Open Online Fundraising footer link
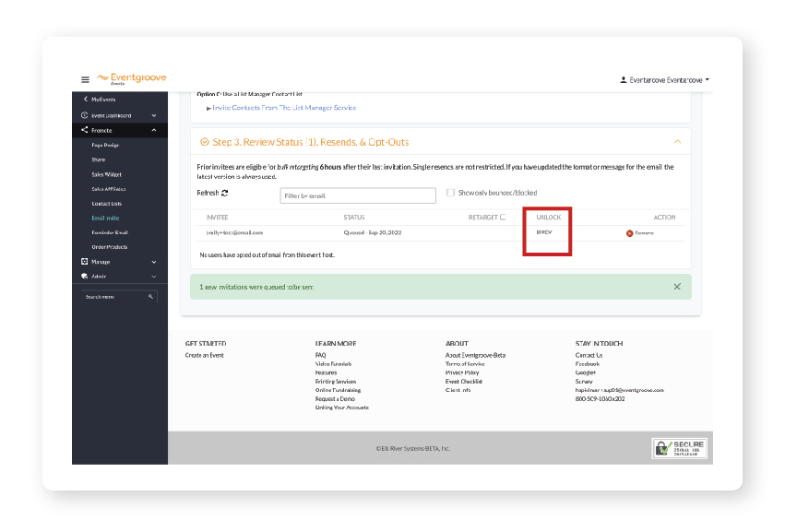The height and width of the screenshot is (532, 785). (338, 390)
